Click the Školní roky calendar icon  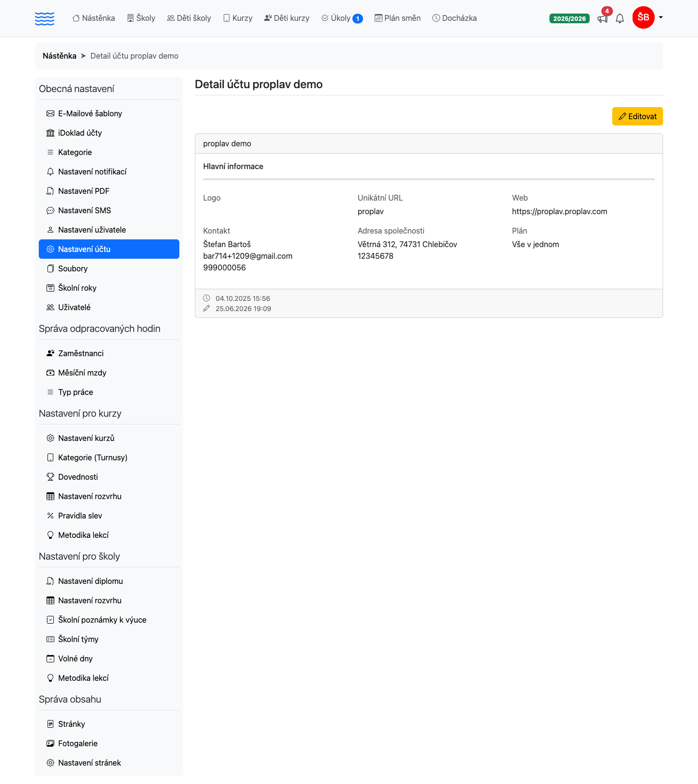point(50,288)
